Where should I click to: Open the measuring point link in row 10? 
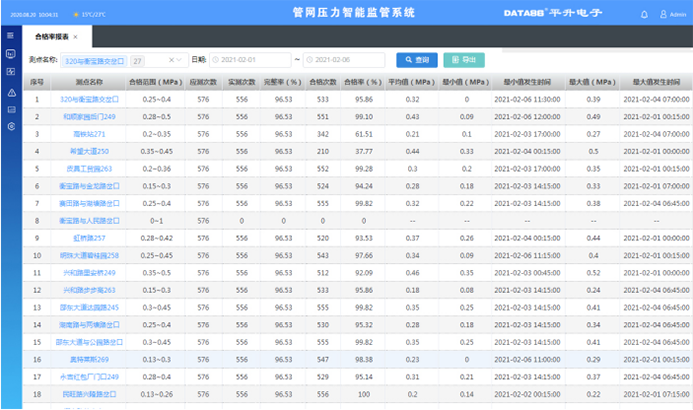[89, 255]
